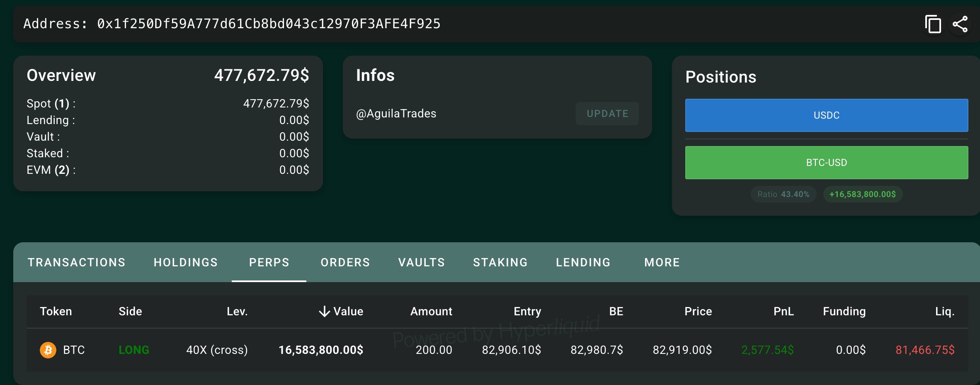Click the liquidation price 81,466.75$
The width and height of the screenshot is (980, 385).
pos(925,350)
